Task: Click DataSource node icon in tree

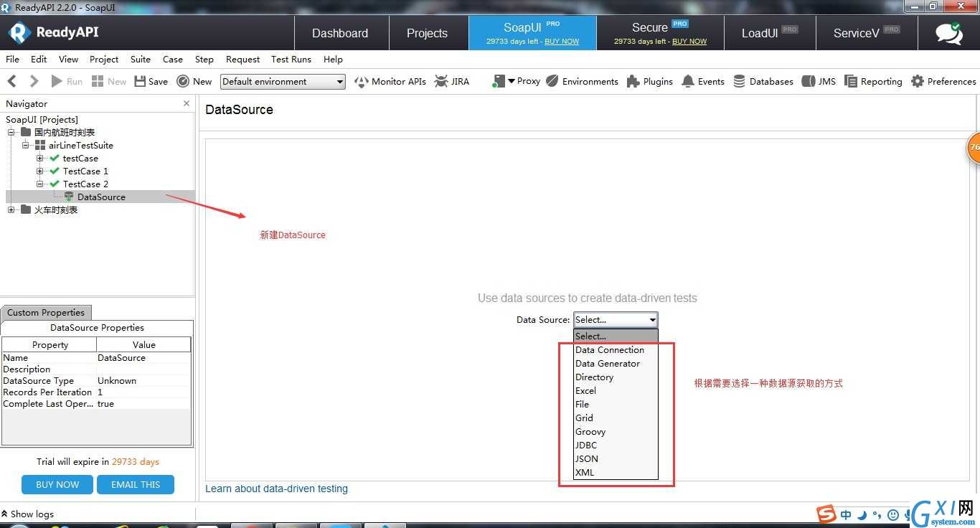Action: [x=69, y=197]
